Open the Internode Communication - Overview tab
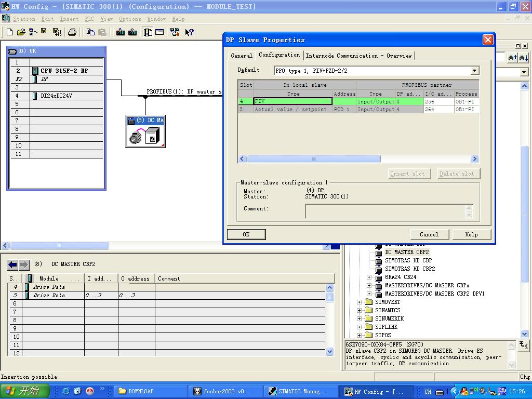 point(358,56)
